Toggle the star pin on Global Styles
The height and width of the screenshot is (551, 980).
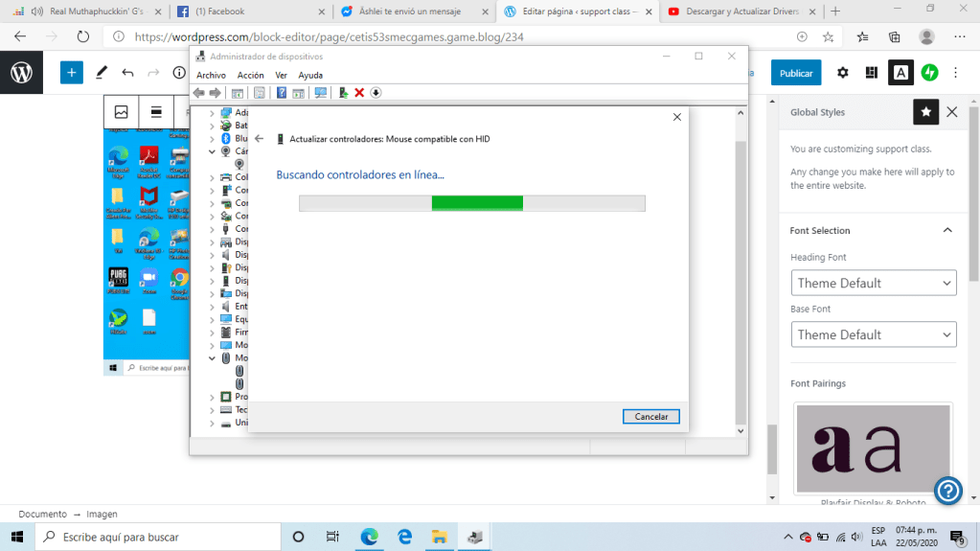tap(925, 112)
